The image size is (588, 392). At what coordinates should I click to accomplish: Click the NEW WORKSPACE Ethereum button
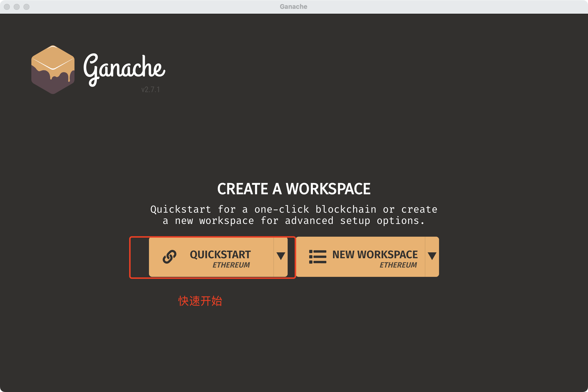[x=360, y=257]
